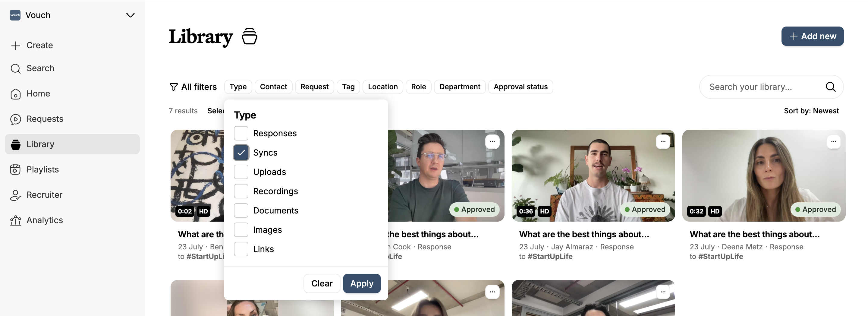This screenshot has width=868, height=316.
Task: Open more options on Deena Metz video
Action: point(833,142)
